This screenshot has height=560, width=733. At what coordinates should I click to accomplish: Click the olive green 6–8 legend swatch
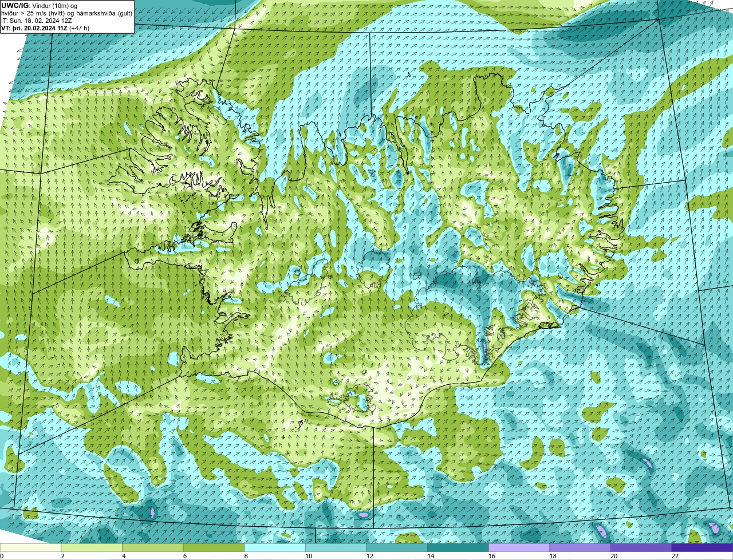(x=214, y=548)
